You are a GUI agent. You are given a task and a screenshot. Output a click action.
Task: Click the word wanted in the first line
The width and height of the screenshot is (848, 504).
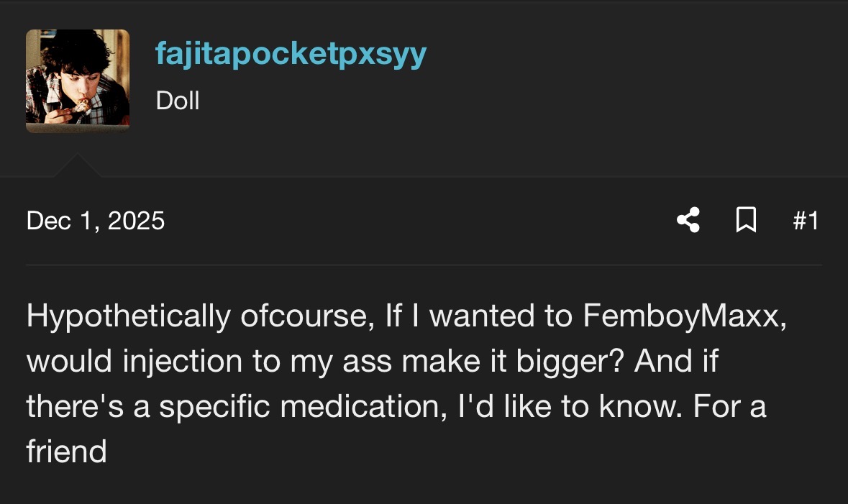482,316
